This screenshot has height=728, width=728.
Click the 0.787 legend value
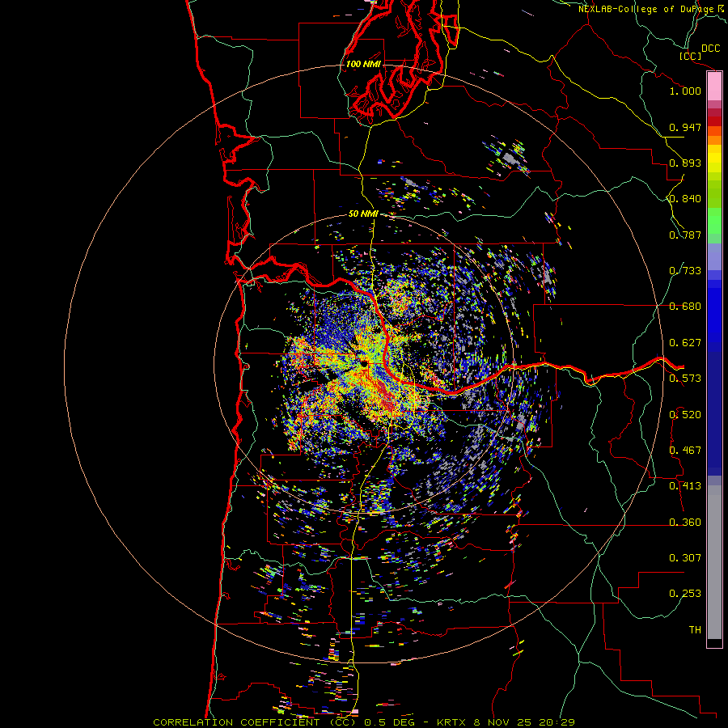pyautogui.click(x=685, y=235)
